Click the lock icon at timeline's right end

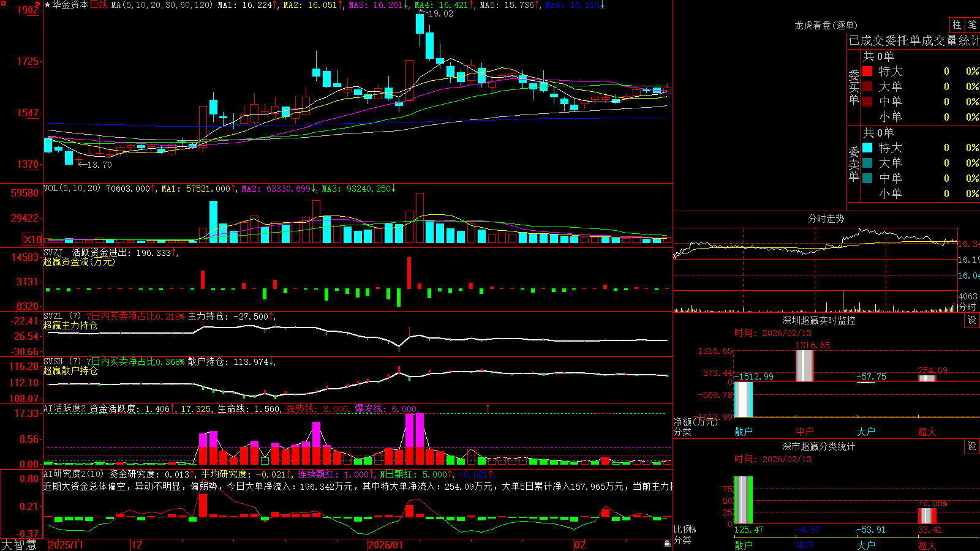[x=667, y=544]
